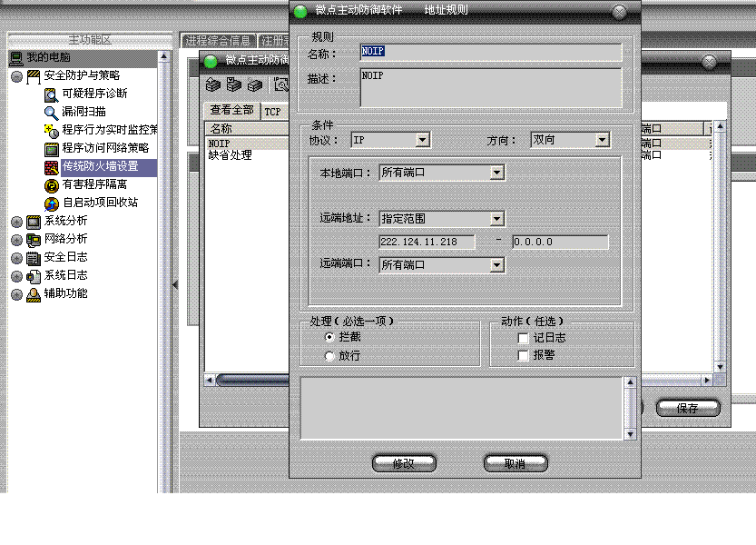Click the IP magnifier firewall toolbar icon
The width and height of the screenshot is (756, 545).
point(280,84)
